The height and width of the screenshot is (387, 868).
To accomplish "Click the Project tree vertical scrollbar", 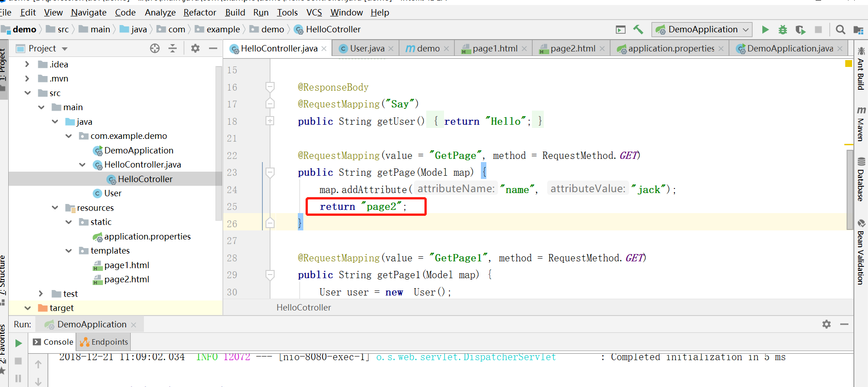I will 219,143.
